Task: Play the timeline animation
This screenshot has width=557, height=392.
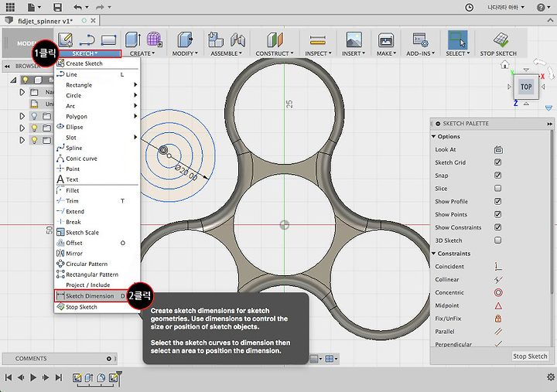Action: point(33,377)
